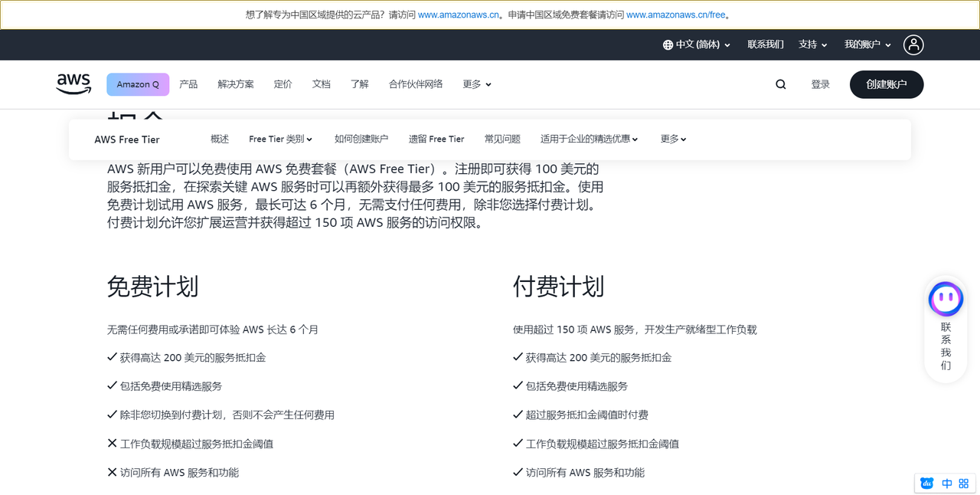Open the 产品 menu
The image size is (980, 495).
point(188,84)
